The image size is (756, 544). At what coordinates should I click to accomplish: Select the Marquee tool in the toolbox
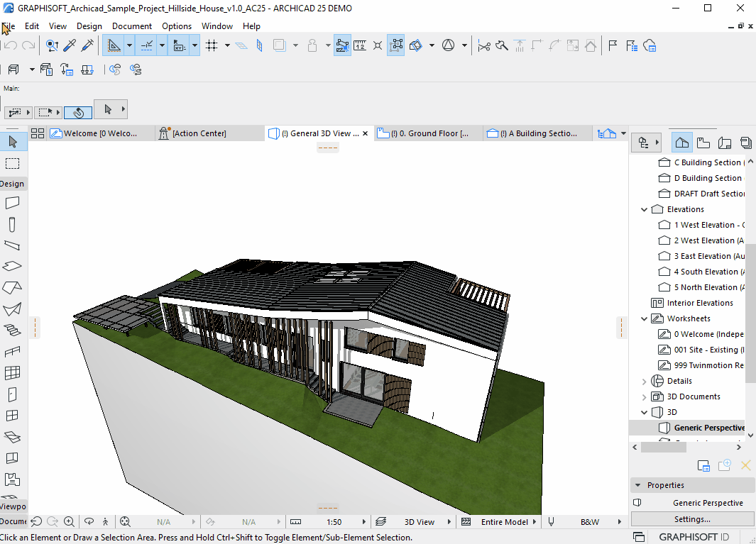13,164
